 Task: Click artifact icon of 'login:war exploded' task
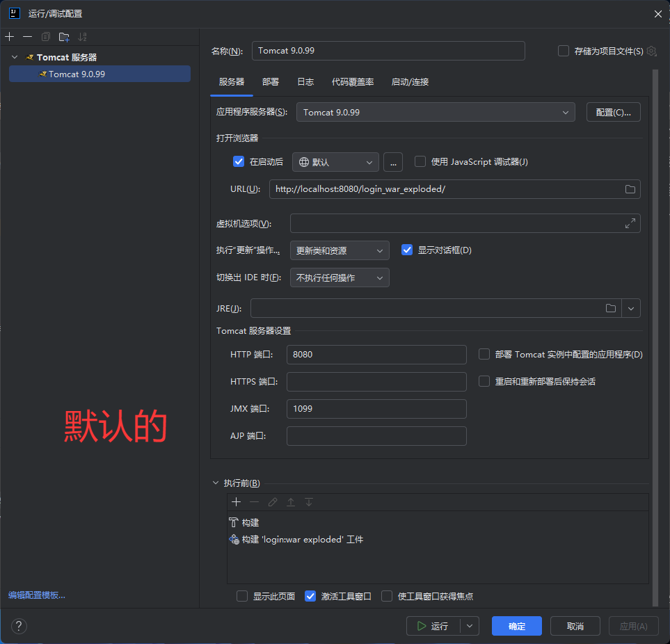pyautogui.click(x=234, y=540)
